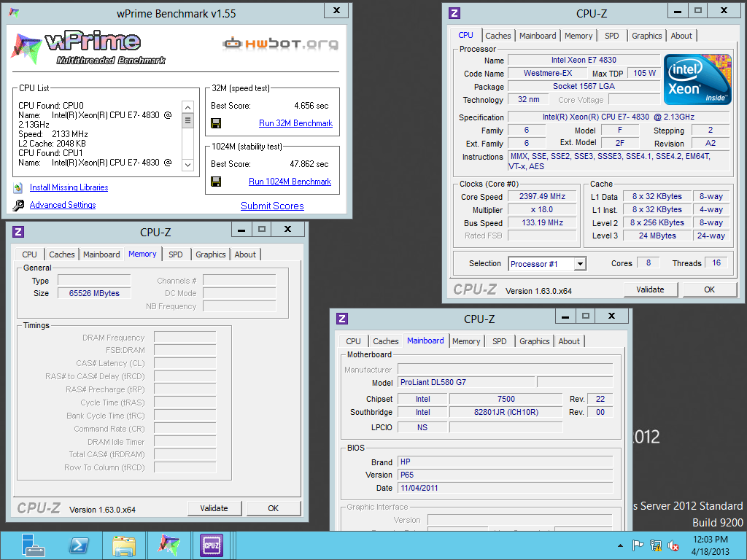Click the muted volume icon in the system tray
The width and height of the screenshot is (747, 560).
tap(672, 545)
